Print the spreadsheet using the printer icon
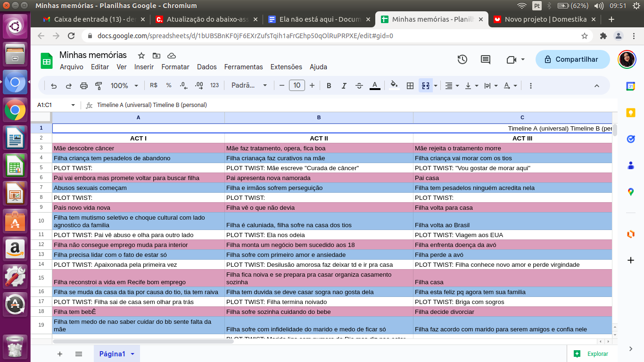Image resolution: width=644 pixels, height=362 pixels. point(84,86)
